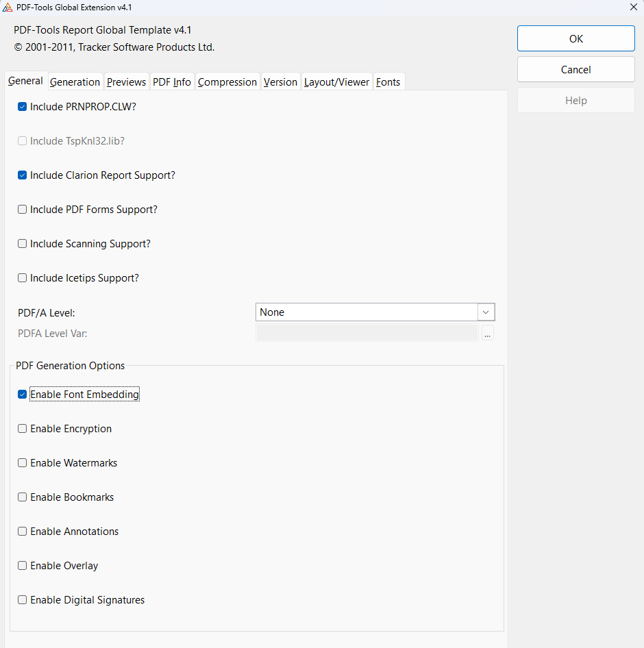Tick the Include Scanning Support checkbox
This screenshot has height=648, width=644.
pos(23,244)
